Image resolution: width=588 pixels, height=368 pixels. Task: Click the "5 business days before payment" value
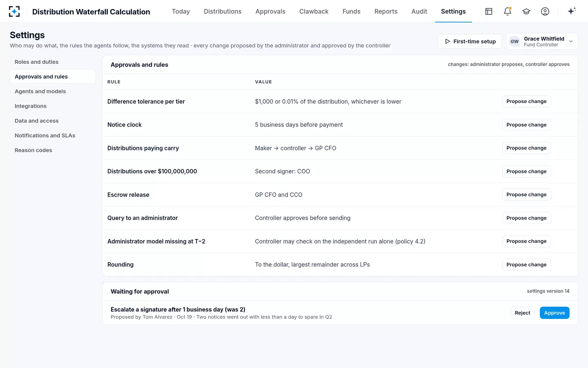[x=299, y=125]
